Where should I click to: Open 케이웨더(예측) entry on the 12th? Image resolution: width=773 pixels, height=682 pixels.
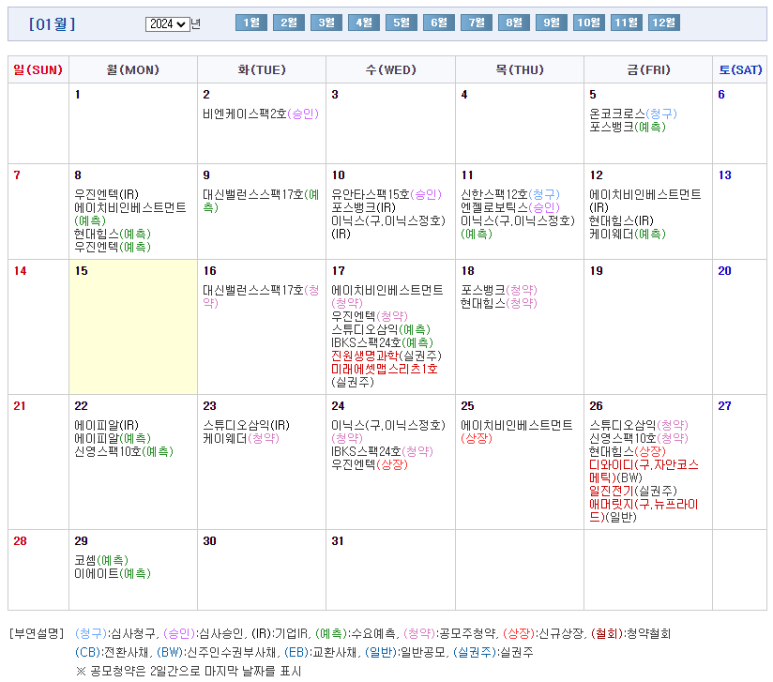[x=628, y=234]
